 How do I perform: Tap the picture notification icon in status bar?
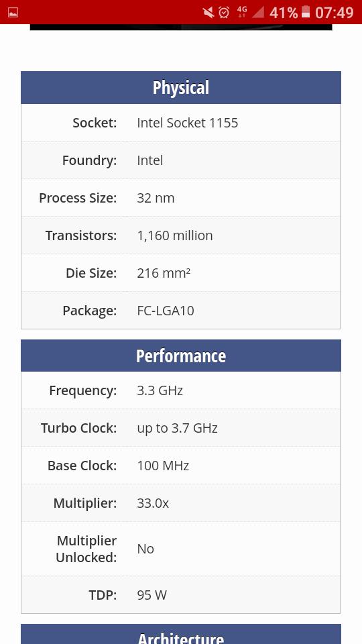(13, 12)
